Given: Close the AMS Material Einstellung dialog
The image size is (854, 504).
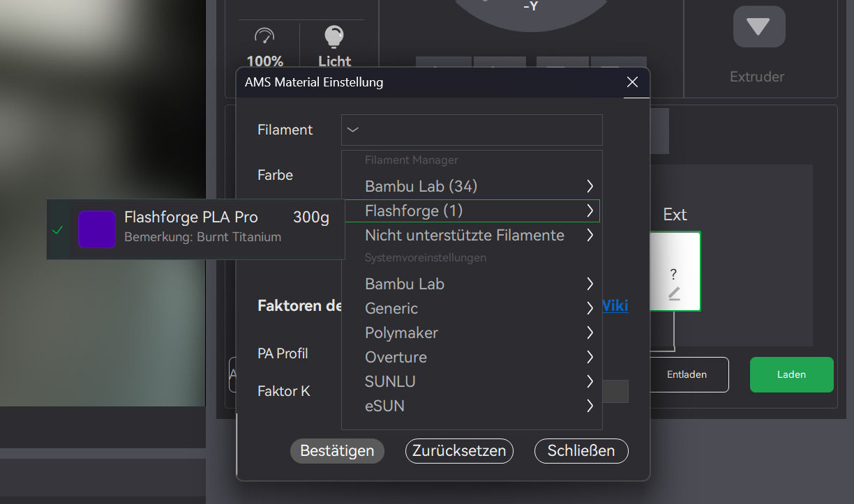Looking at the screenshot, I should pyautogui.click(x=633, y=82).
